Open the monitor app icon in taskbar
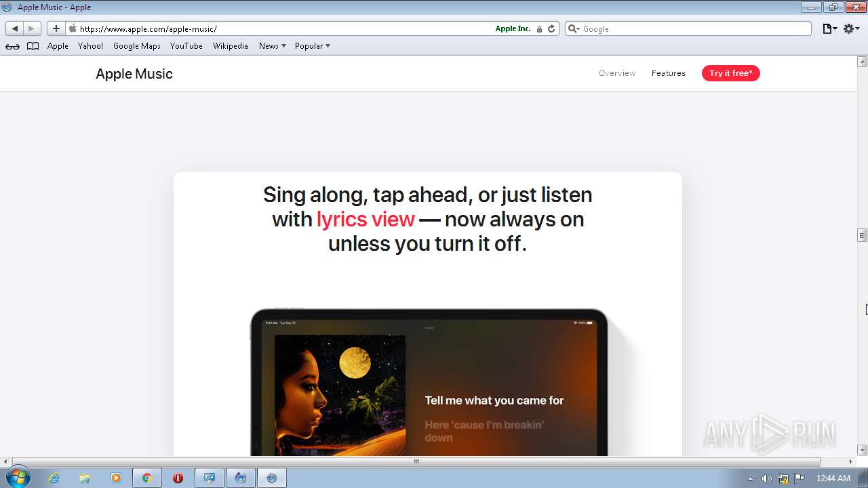The image size is (868, 488). 210,478
